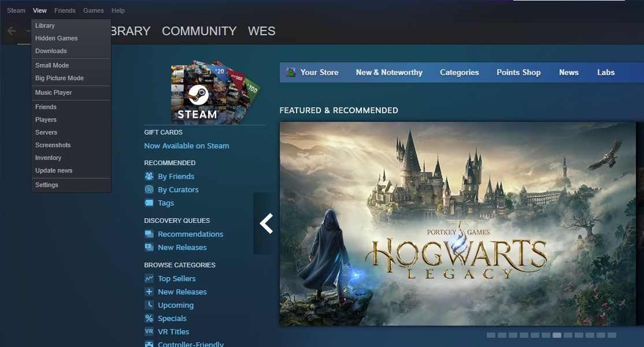The height and width of the screenshot is (347, 644).
Task: Click the Upcoming clock icon
Action: click(149, 305)
